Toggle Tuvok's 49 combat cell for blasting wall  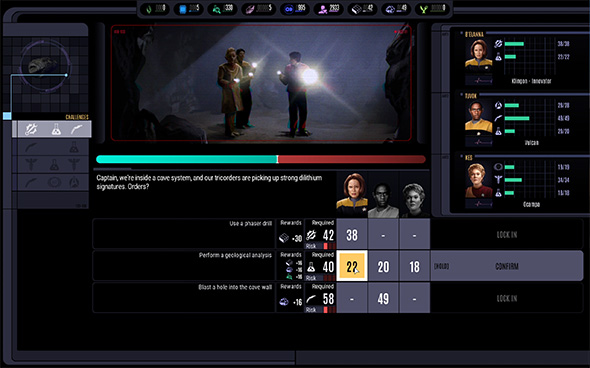coord(383,298)
